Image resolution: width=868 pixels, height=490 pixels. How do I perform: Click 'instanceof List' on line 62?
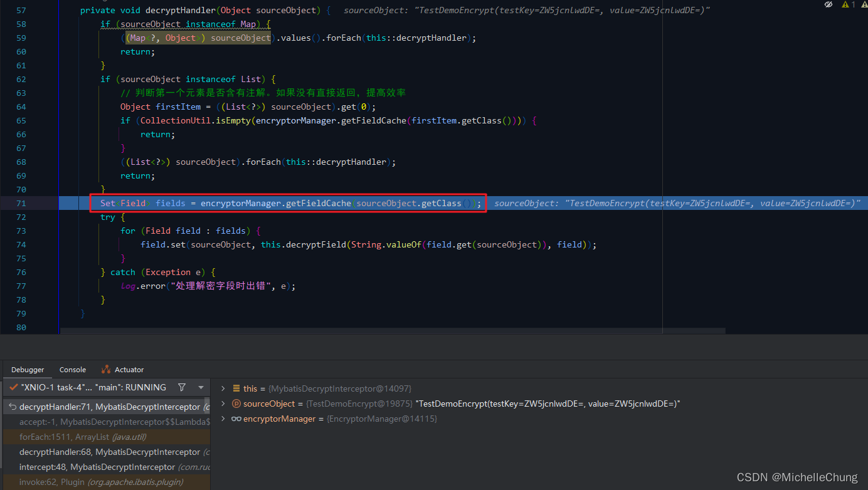(x=223, y=79)
